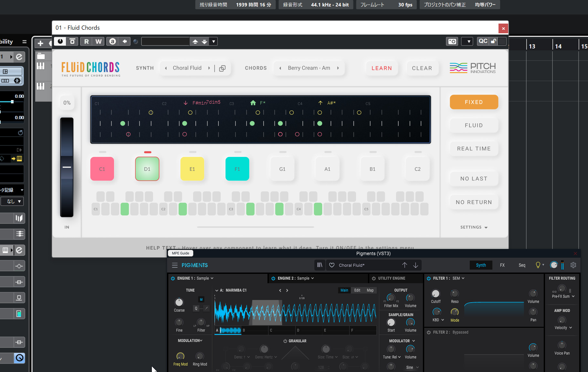Image resolution: width=588 pixels, height=372 pixels.
Task: Open Cubase inspector menu lines icon
Action: 24,42
